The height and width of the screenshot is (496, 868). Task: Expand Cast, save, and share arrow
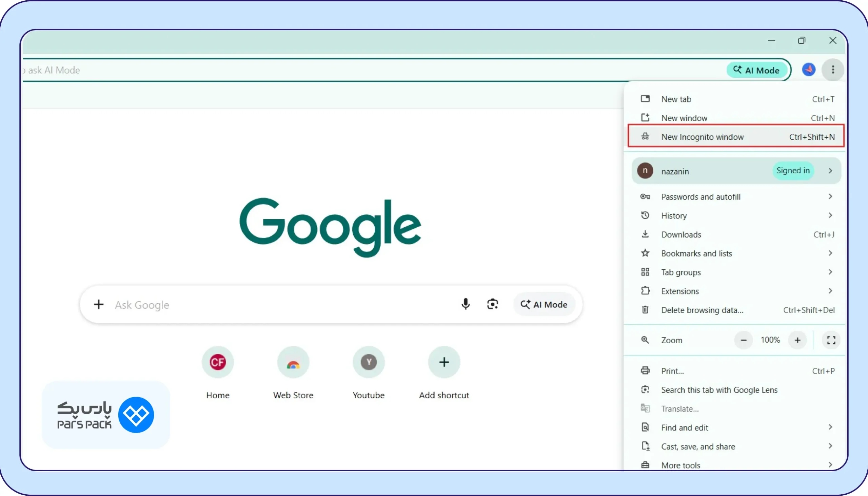[830, 446]
